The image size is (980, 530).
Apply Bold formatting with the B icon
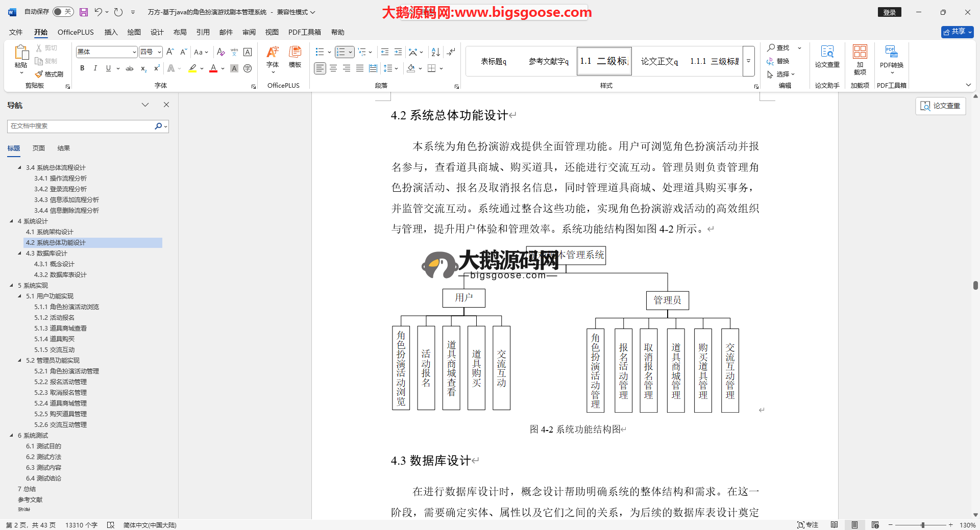tap(82, 68)
